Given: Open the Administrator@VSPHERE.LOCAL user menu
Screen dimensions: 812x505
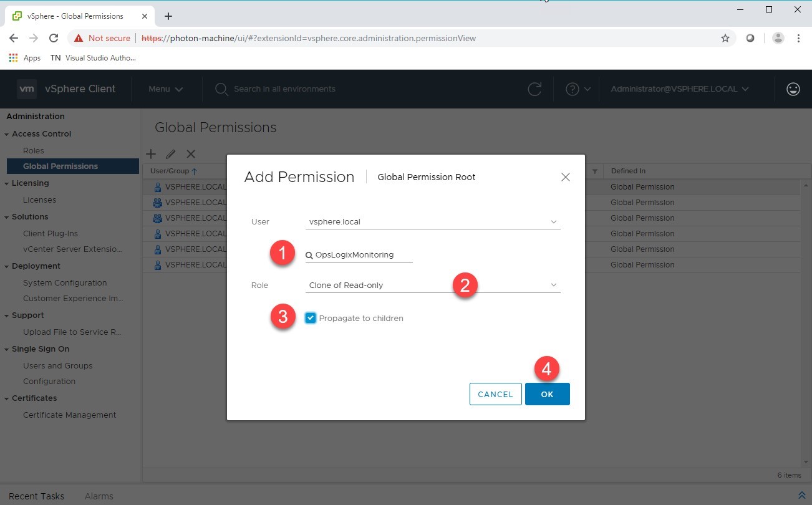Looking at the screenshot, I should pyautogui.click(x=679, y=89).
